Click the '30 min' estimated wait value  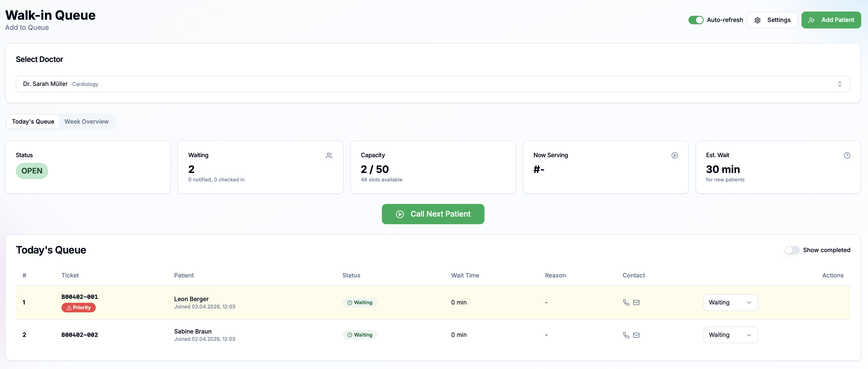723,169
